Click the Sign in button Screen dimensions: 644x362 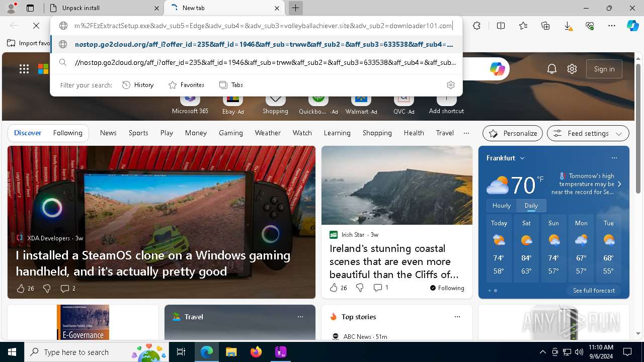click(x=604, y=69)
